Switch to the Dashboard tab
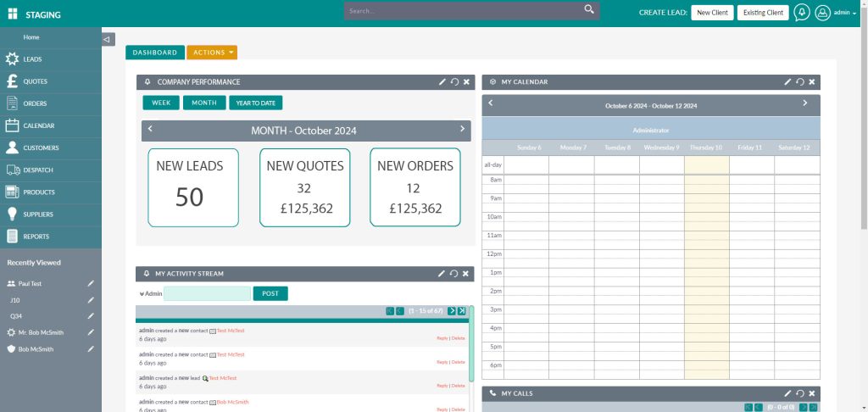Viewport: 868px width, 412px height. coord(154,53)
